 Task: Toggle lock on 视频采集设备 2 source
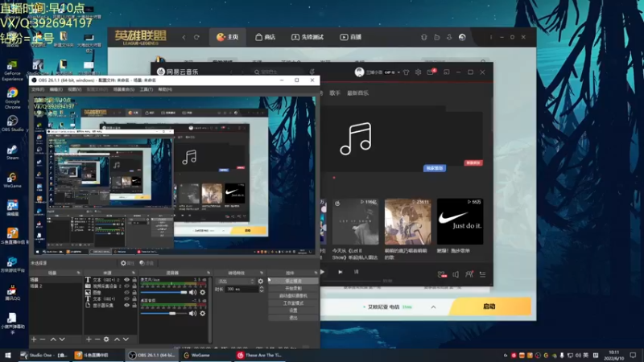click(x=134, y=286)
